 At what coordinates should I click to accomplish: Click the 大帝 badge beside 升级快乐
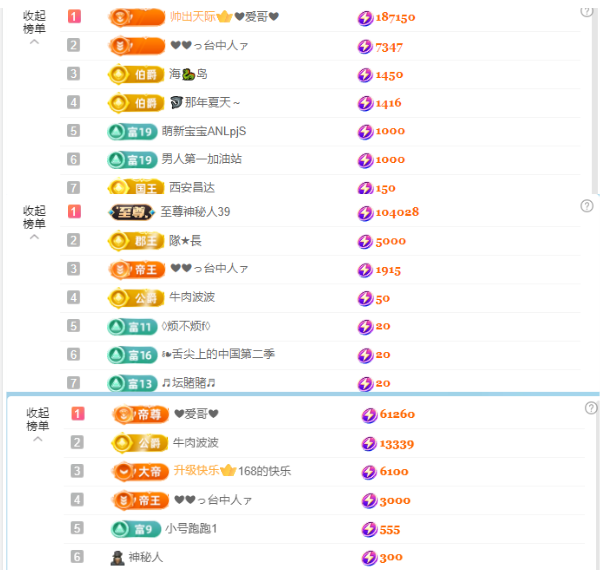(x=140, y=471)
